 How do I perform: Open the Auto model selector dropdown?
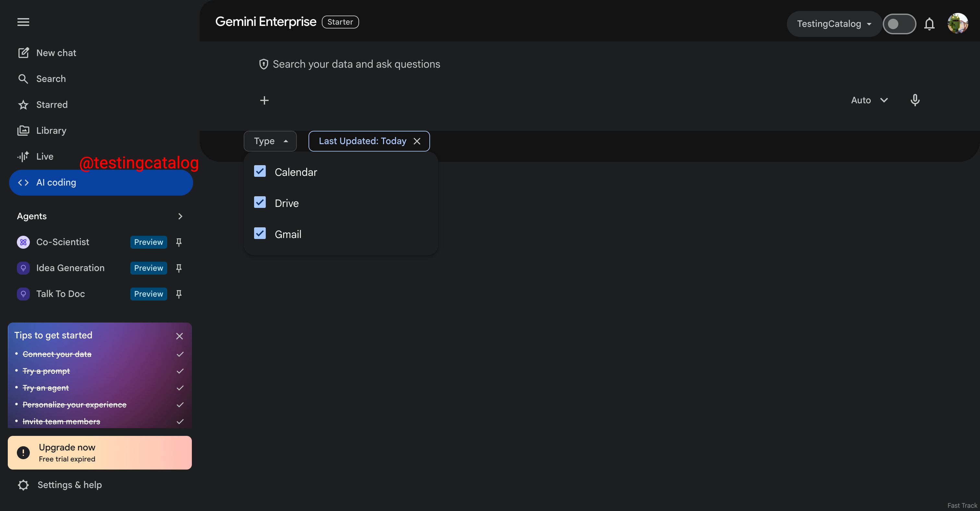tap(869, 100)
